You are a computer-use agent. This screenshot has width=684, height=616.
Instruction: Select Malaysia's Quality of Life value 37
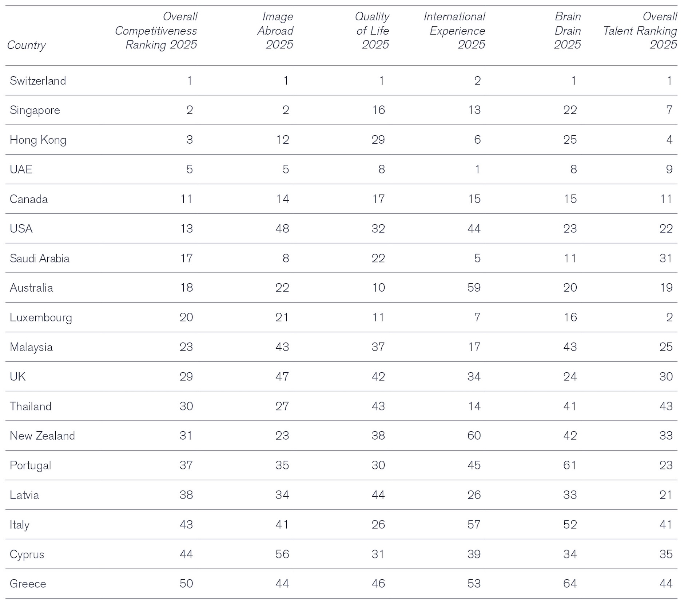point(378,347)
